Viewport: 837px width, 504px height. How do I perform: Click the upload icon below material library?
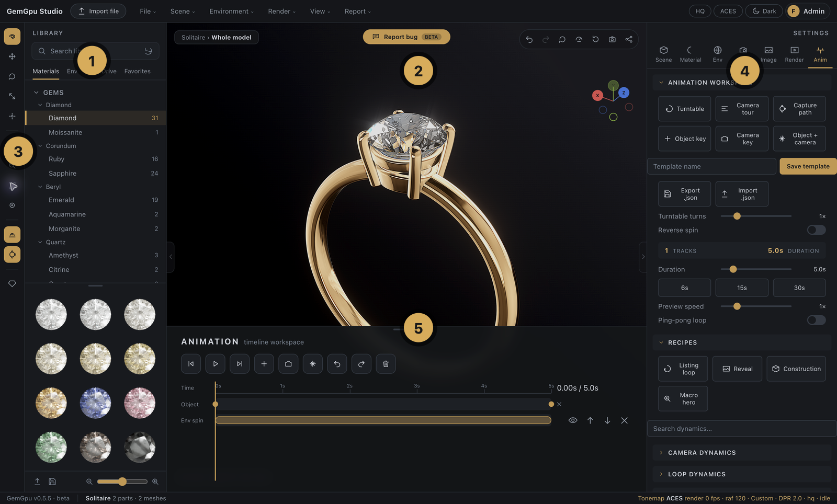pos(37,482)
